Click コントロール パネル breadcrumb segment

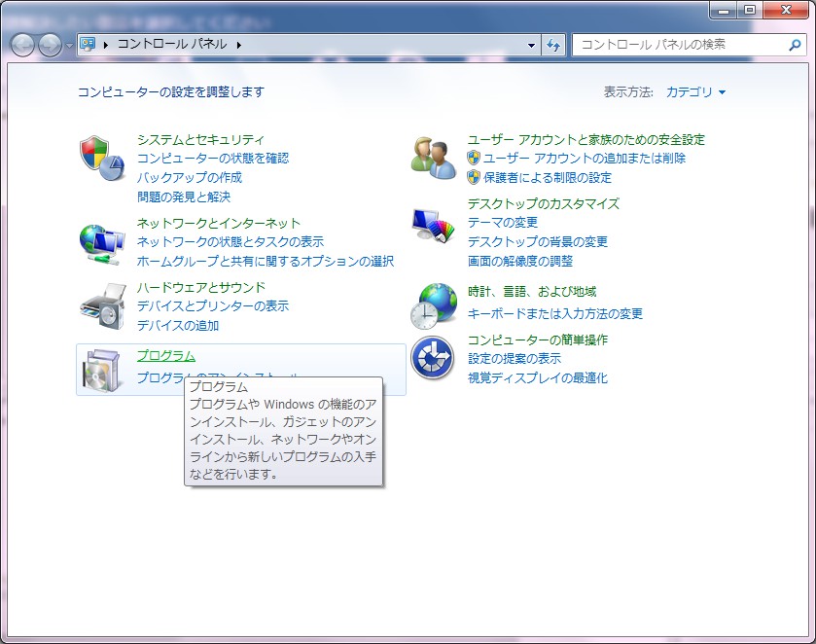[x=172, y=44]
